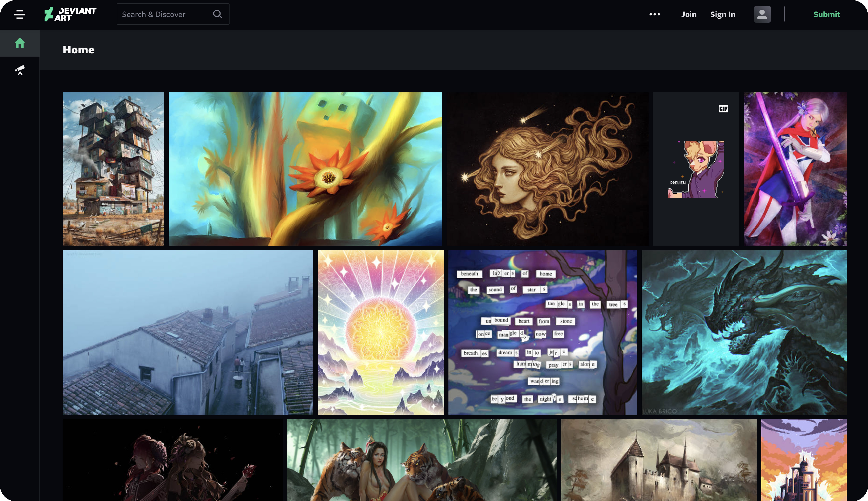Open the teal sea dragon artwork

pos(744,332)
